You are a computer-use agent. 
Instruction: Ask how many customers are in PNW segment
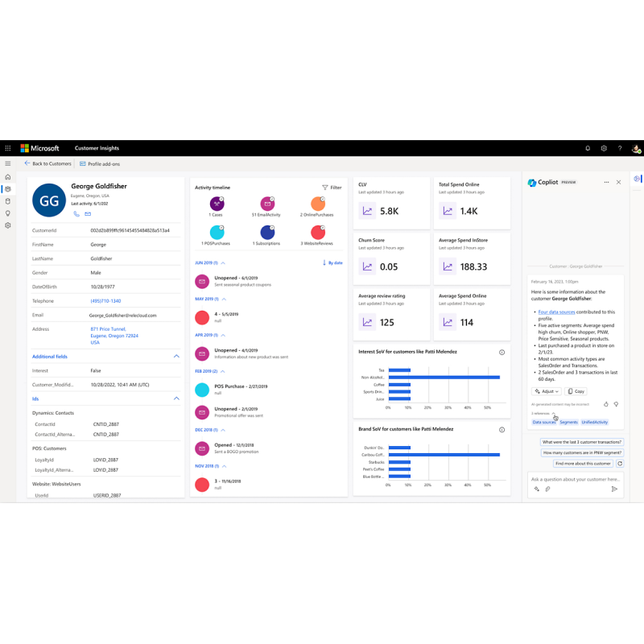[582, 453]
